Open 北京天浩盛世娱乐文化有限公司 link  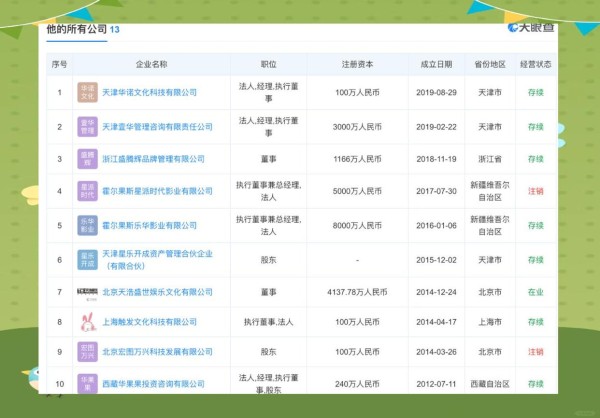157,292
